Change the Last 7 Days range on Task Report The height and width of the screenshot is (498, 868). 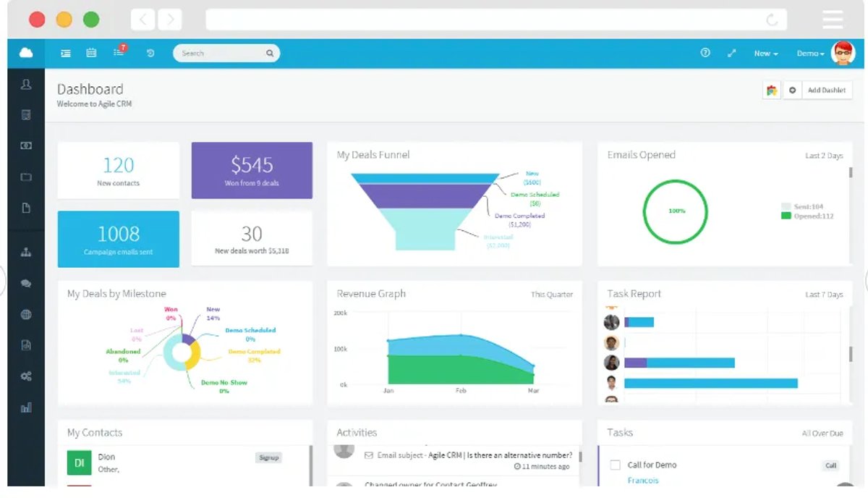pos(824,295)
